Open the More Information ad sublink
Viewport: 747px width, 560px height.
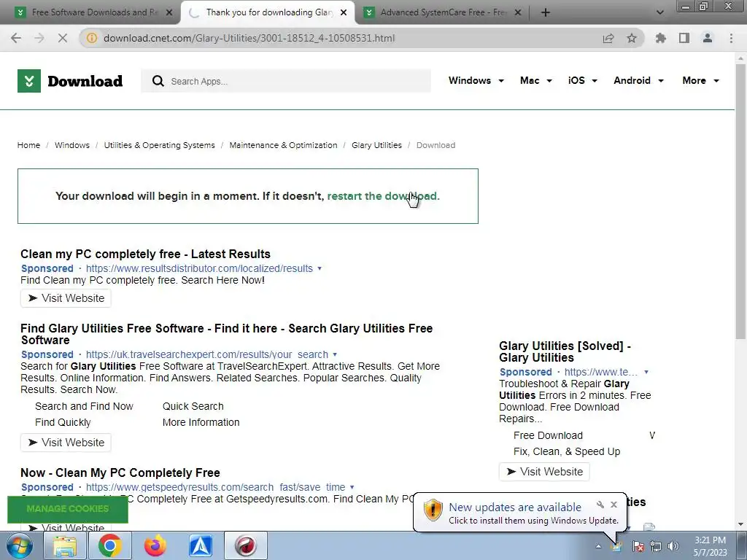(x=201, y=422)
